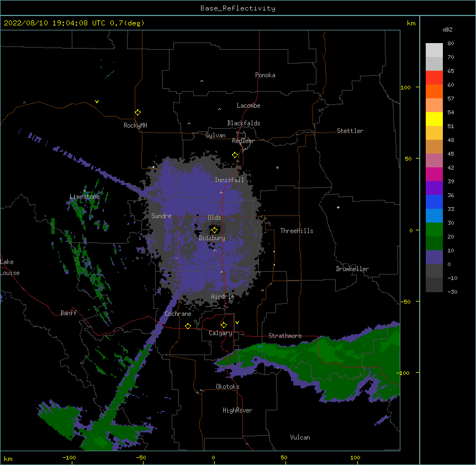Click the km unit label at bottom left
The image size is (476, 465).
(8, 458)
